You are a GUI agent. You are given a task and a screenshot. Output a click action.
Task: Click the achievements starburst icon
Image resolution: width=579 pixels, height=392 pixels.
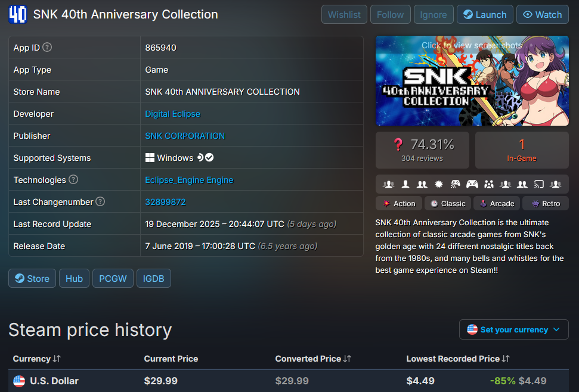[x=438, y=185]
